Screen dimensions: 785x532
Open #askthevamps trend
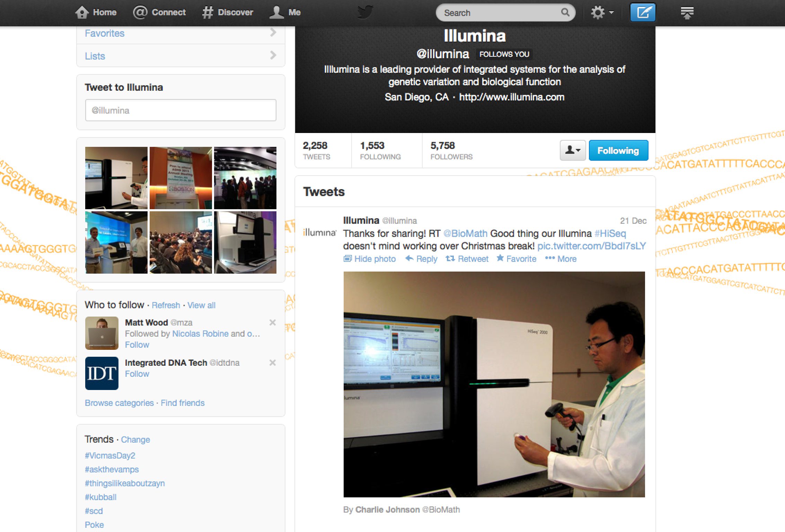tap(112, 469)
